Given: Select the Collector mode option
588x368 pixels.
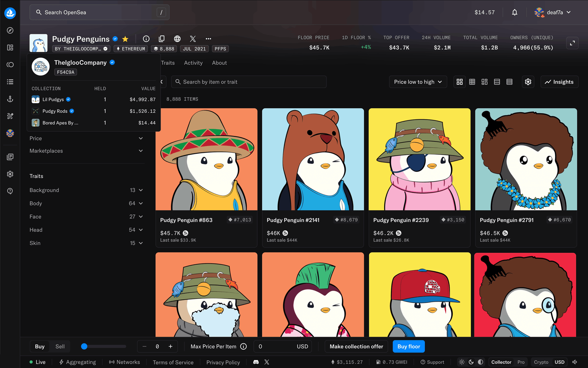Looking at the screenshot, I should (x=501, y=362).
